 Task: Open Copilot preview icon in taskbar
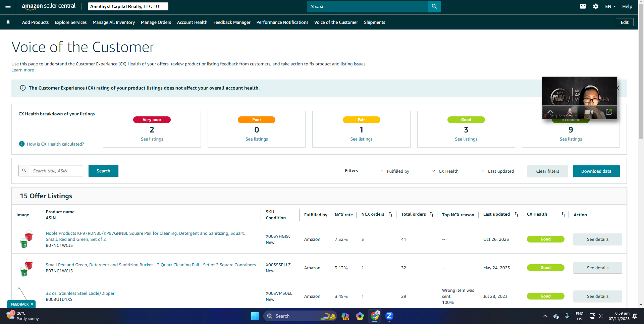[x=345, y=316]
